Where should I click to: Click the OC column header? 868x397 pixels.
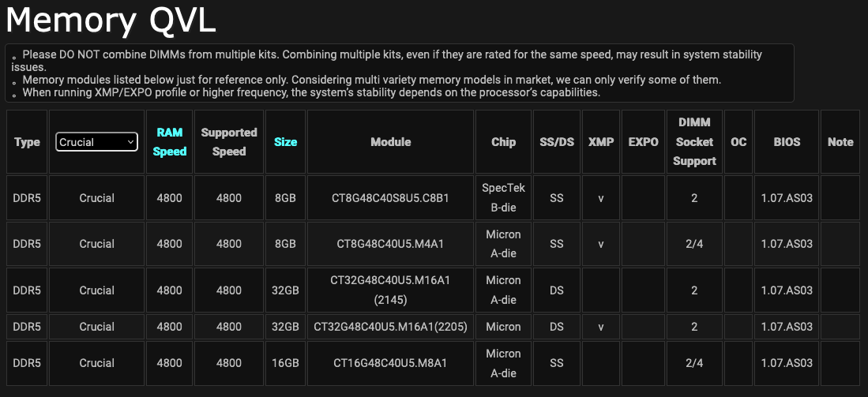point(738,142)
